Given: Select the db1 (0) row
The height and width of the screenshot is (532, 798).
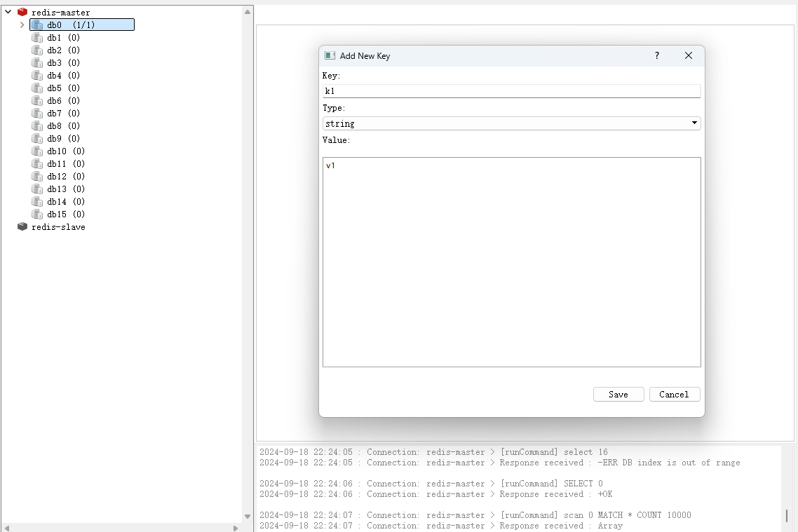Looking at the screenshot, I should tap(64, 38).
